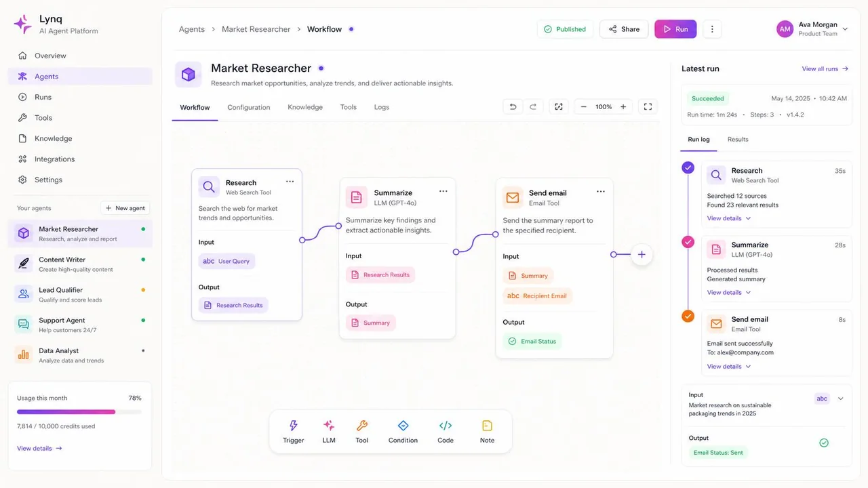Zoom in with the plus icon
This screenshot has width=868, height=488.
click(623, 107)
